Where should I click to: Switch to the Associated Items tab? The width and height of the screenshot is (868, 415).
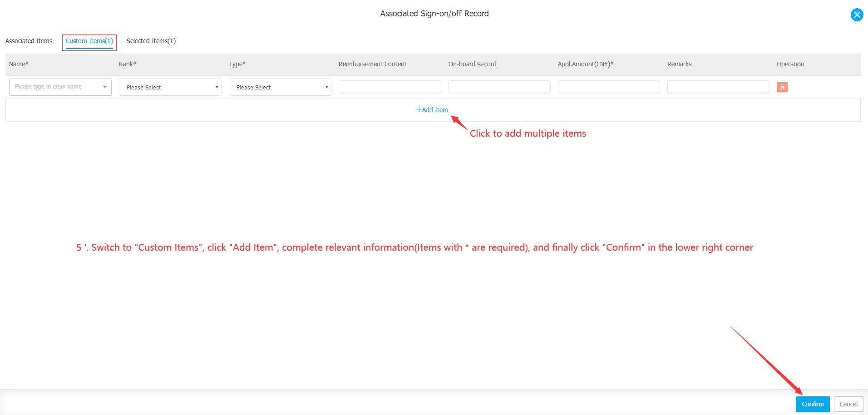point(29,41)
